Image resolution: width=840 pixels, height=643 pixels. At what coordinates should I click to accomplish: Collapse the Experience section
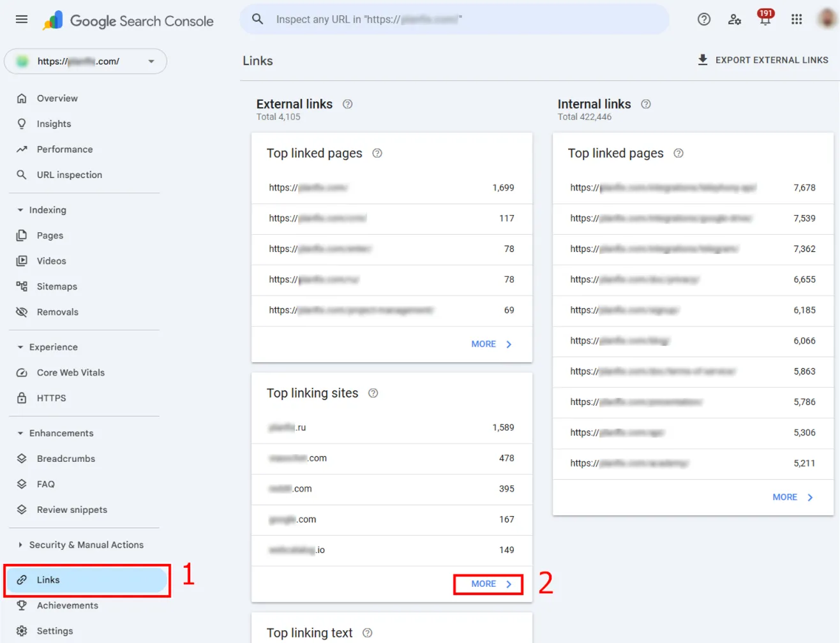click(20, 347)
